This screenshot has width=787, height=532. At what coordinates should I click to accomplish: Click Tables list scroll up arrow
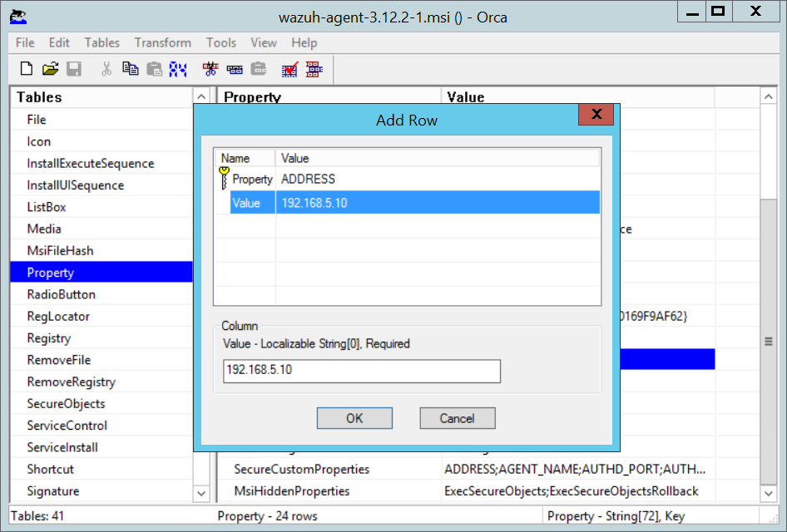tap(201, 96)
